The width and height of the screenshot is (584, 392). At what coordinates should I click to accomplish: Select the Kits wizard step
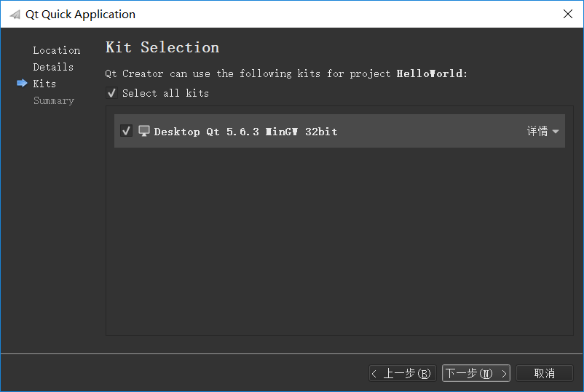click(44, 84)
